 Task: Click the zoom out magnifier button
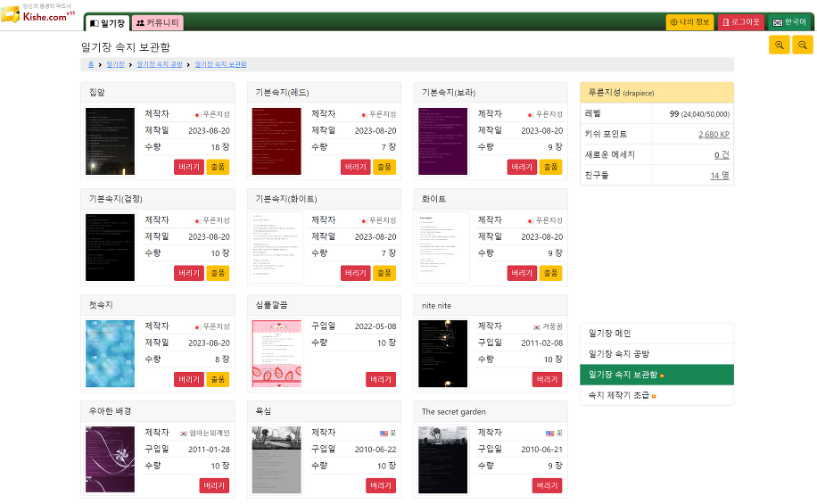pos(803,45)
